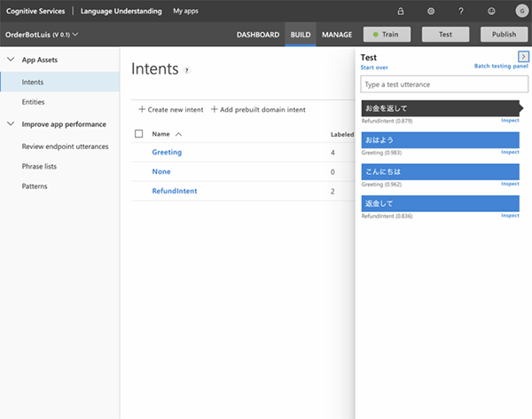The width and height of the screenshot is (532, 419).
Task: Switch to the BUILD tab
Action: (x=301, y=35)
